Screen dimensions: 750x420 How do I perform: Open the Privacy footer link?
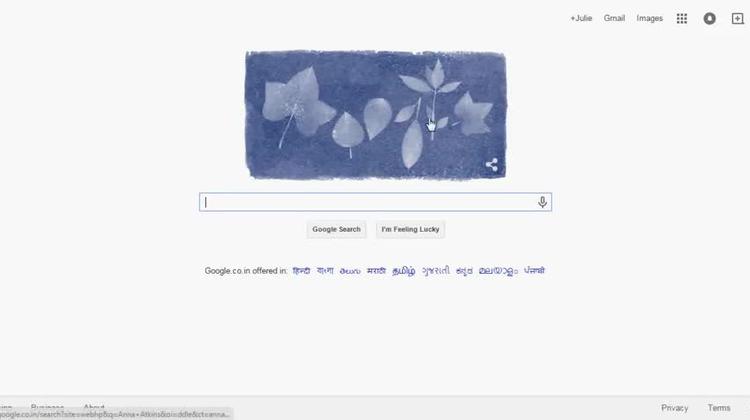click(x=674, y=408)
